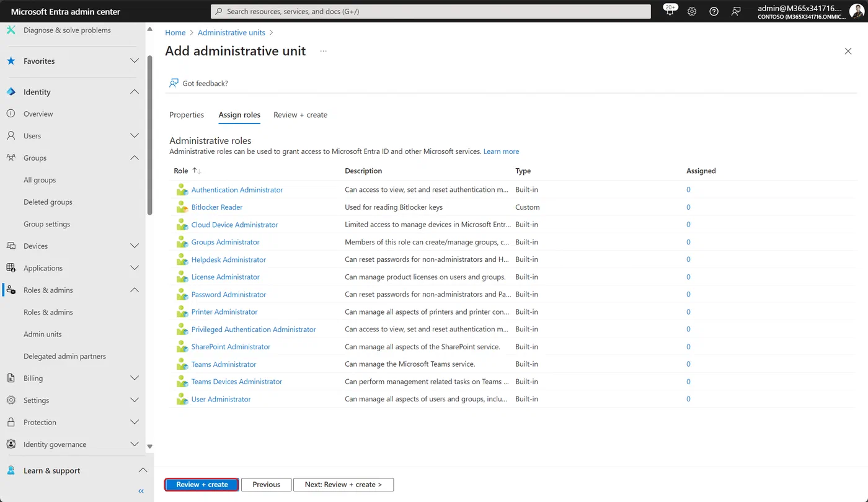Open help question mark icon
This screenshot has width=868, height=502.
point(714,11)
